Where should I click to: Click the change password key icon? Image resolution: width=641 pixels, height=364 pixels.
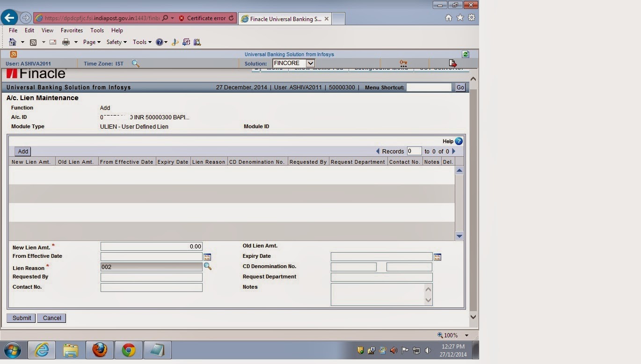pos(403,62)
